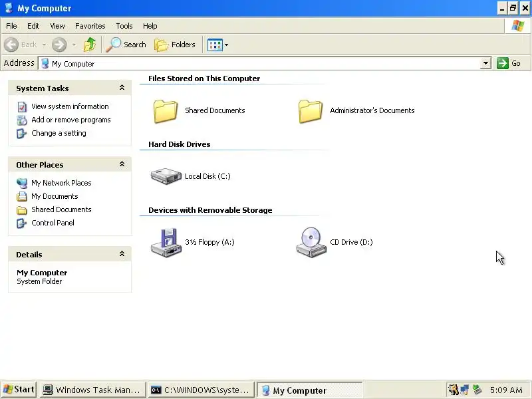
Task: Toggle the Folders pane
Action: tap(175, 45)
